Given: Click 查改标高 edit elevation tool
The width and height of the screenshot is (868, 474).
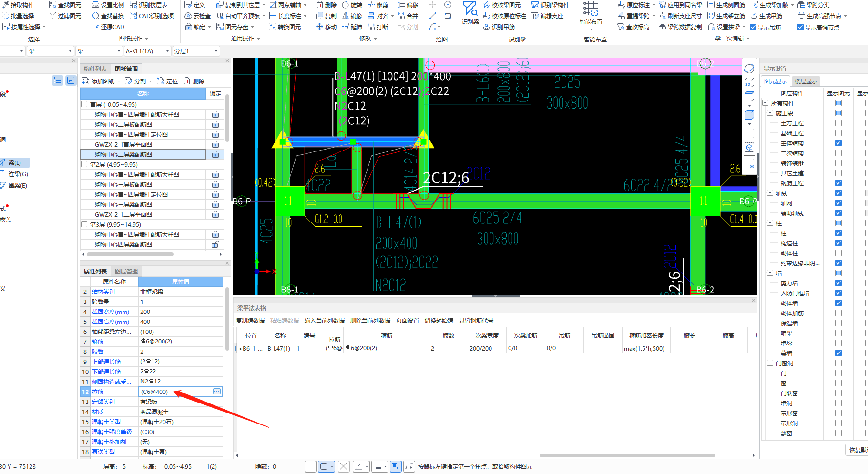Looking at the screenshot, I should (x=633, y=27).
